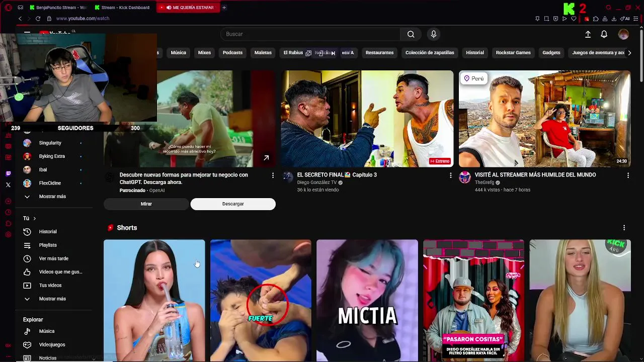Click the YouTube search magnifier button

[x=411, y=34]
